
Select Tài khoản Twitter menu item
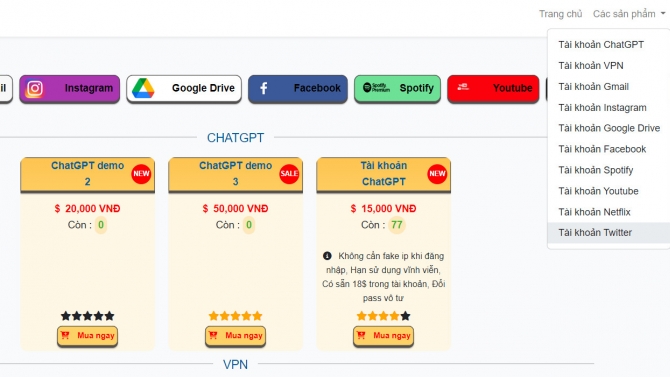[x=608, y=233]
